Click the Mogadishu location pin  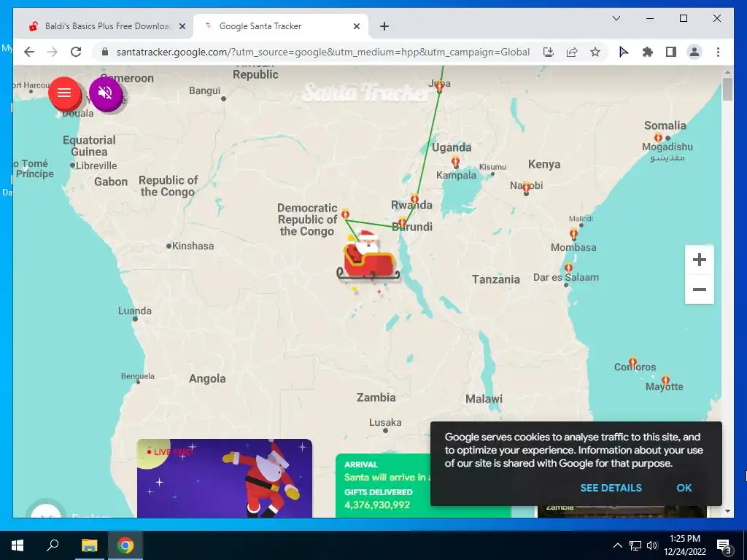659,138
